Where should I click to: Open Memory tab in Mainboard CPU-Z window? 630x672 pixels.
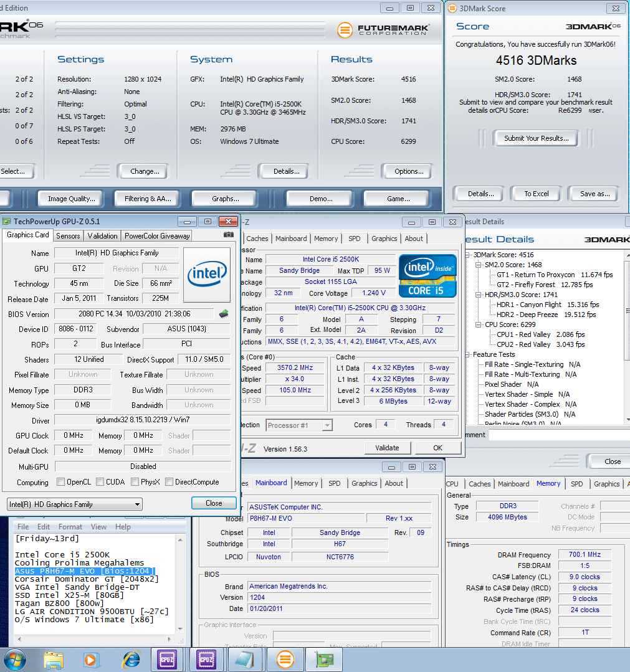pos(306,483)
